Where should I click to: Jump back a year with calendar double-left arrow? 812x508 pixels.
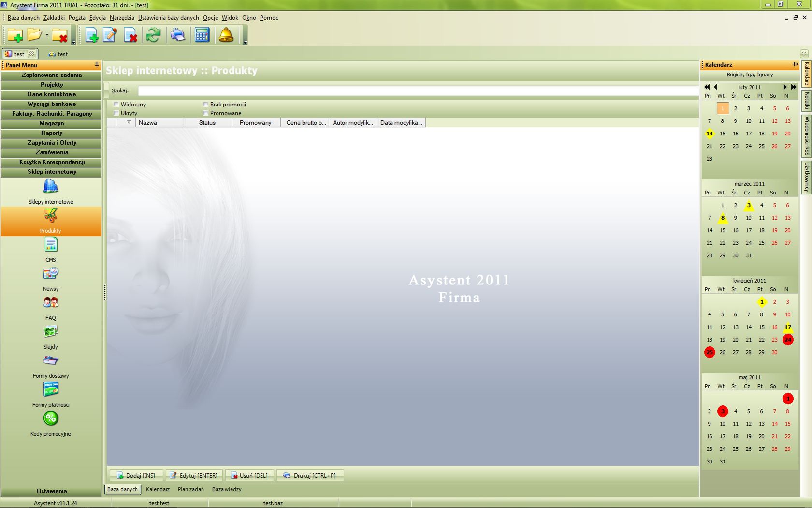pyautogui.click(x=707, y=87)
